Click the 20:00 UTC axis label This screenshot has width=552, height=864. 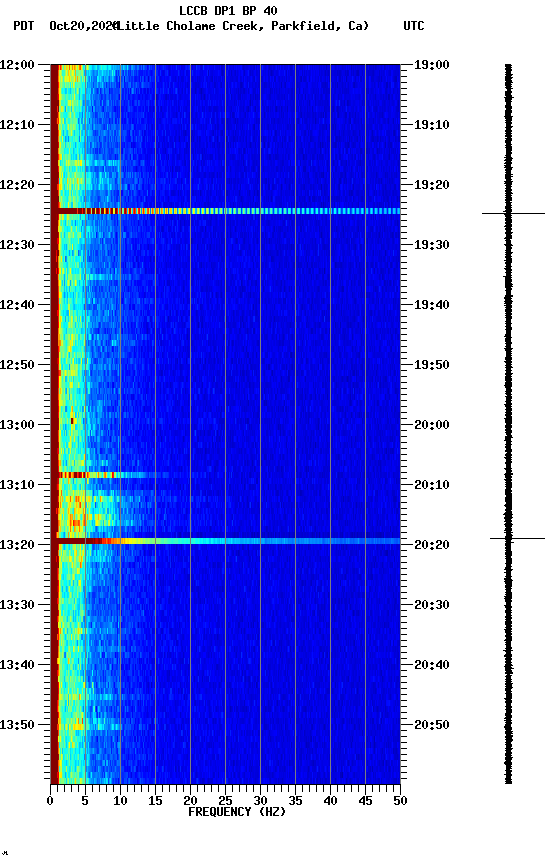pyautogui.click(x=432, y=425)
